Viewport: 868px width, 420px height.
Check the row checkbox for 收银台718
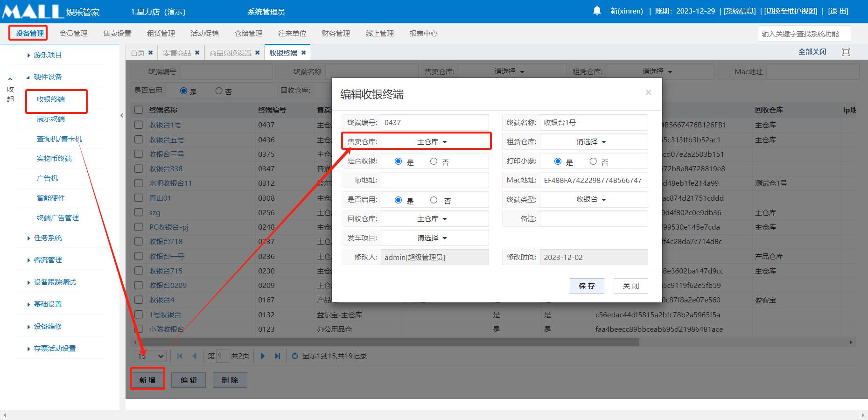[x=139, y=241]
